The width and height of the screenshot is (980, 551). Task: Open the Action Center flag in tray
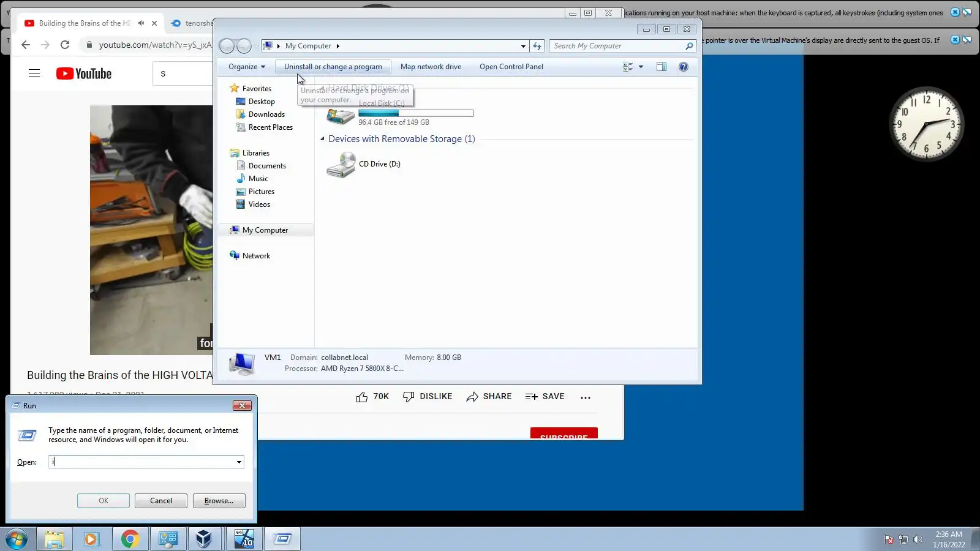pyautogui.click(x=889, y=539)
